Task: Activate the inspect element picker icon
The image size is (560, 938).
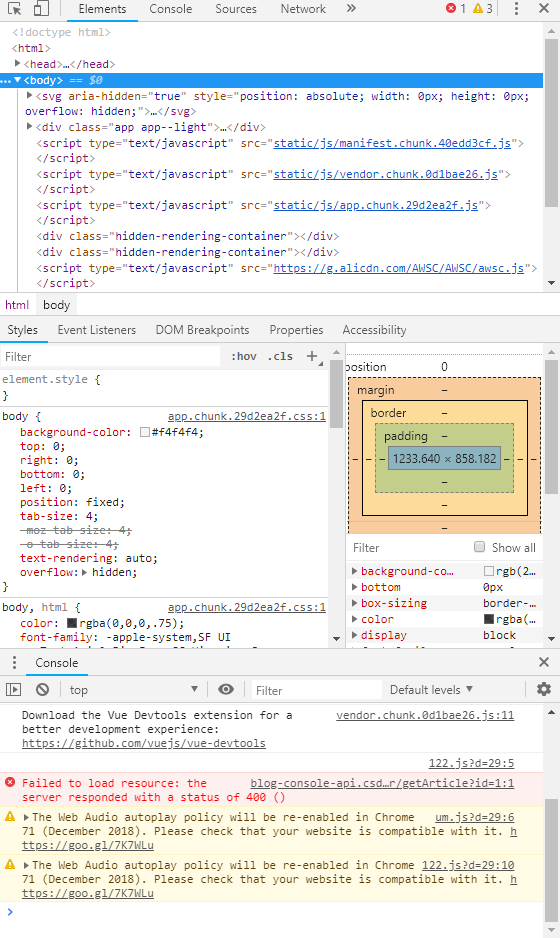Action: pyautogui.click(x=14, y=9)
